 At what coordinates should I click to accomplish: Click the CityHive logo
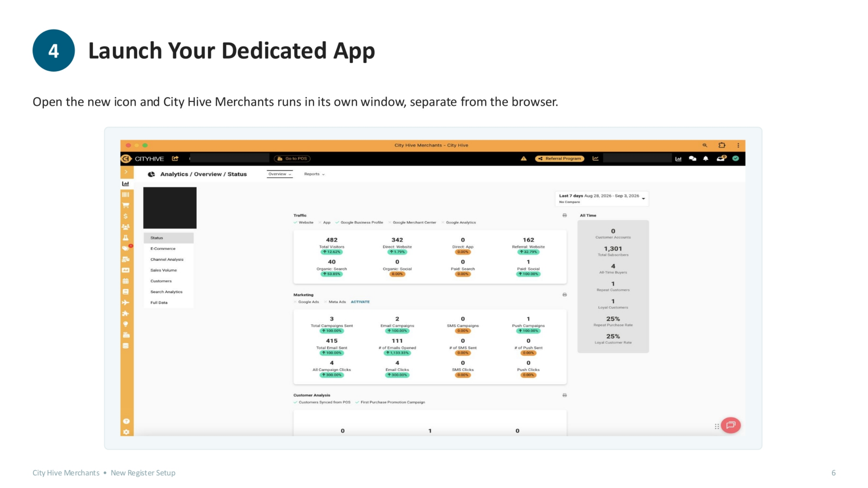click(142, 159)
